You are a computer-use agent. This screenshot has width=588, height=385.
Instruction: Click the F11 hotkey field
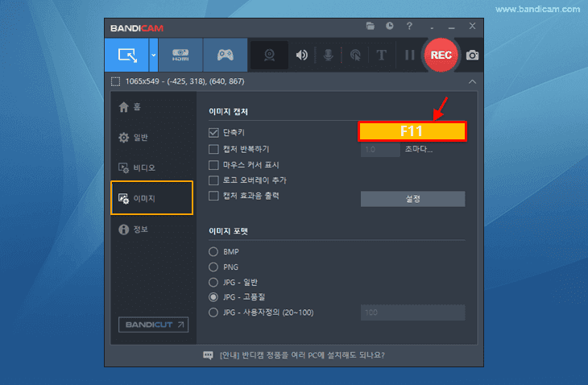pos(412,131)
